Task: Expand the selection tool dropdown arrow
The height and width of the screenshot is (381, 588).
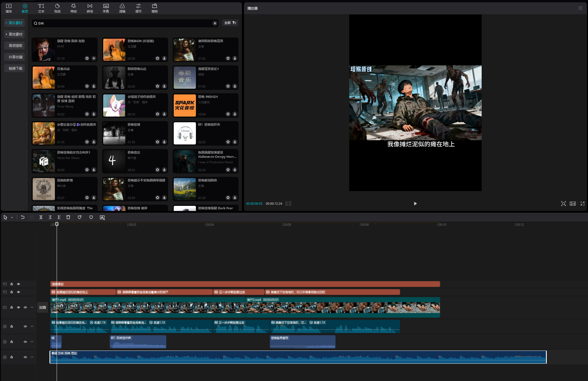Action: tap(12, 218)
